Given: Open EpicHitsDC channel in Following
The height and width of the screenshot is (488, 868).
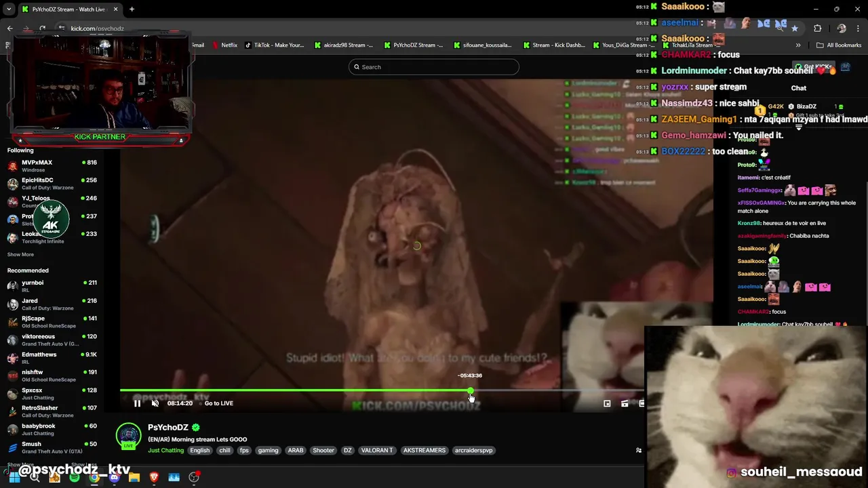Looking at the screenshot, I should click(52, 183).
